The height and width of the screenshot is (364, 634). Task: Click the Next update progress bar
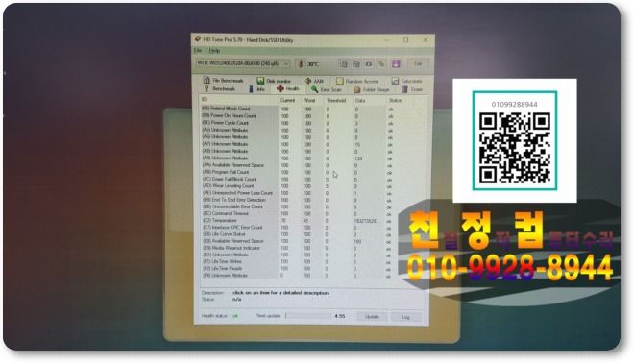click(308, 316)
